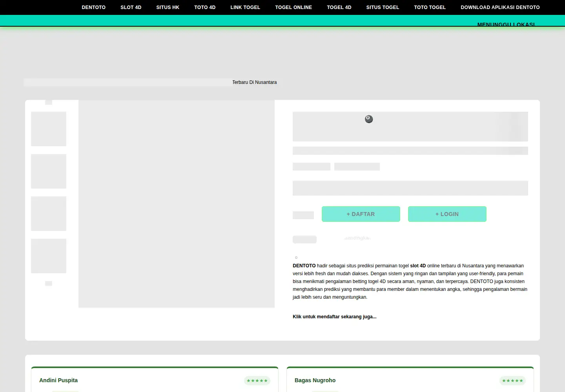This screenshot has width=565, height=392.
Task: Choose TOGEL ONLINE from the top menu
Action: pos(293,7)
